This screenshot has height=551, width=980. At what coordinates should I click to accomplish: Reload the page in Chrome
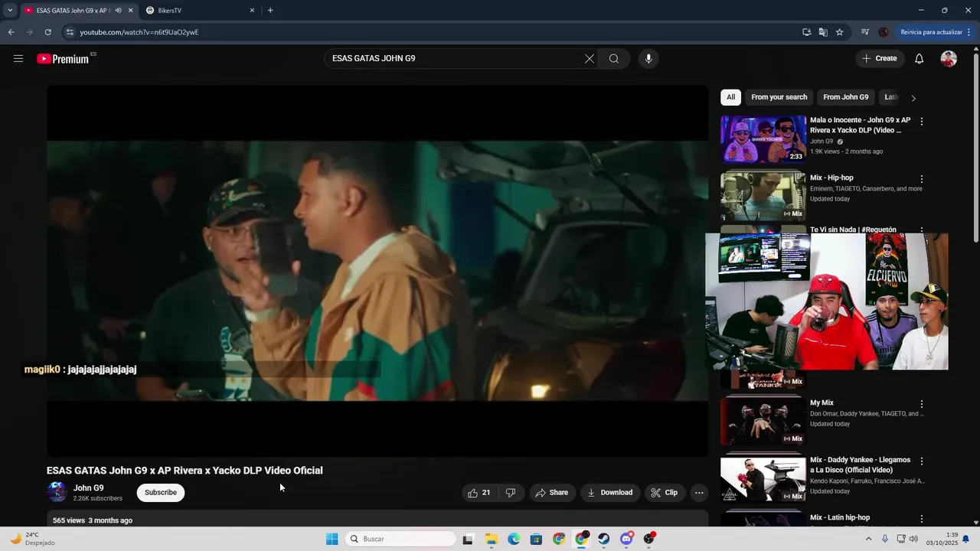click(x=47, y=32)
